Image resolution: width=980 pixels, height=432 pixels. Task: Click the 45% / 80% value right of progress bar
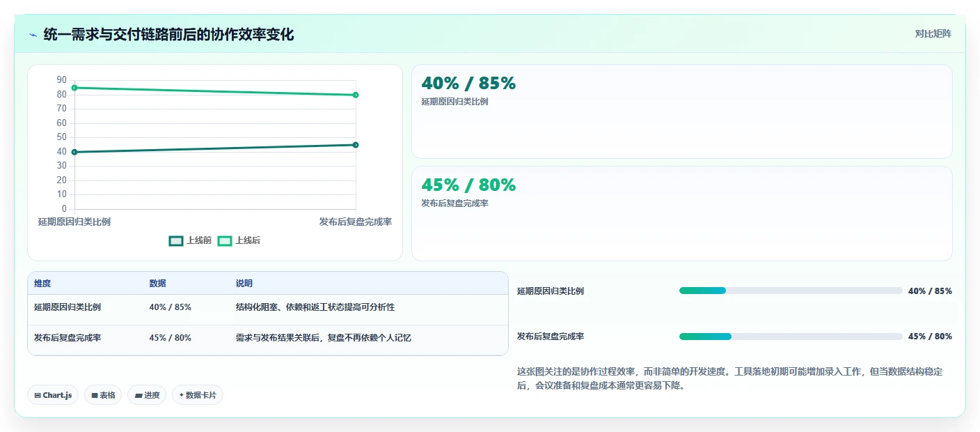[x=930, y=337]
